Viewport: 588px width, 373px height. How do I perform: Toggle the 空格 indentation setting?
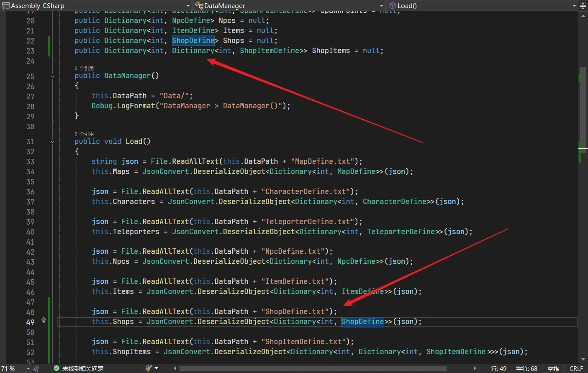click(x=553, y=368)
